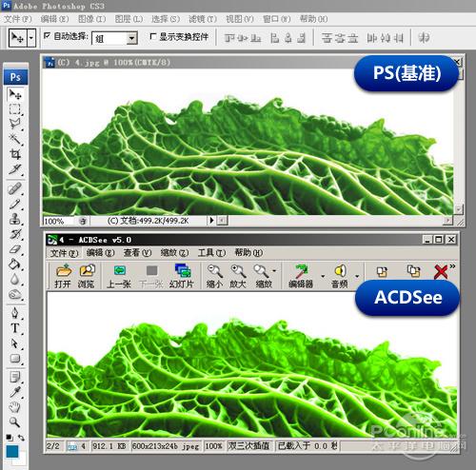This screenshot has width=476, height=470.
Task: Select the Horizontal Type tool
Action: click(x=14, y=328)
